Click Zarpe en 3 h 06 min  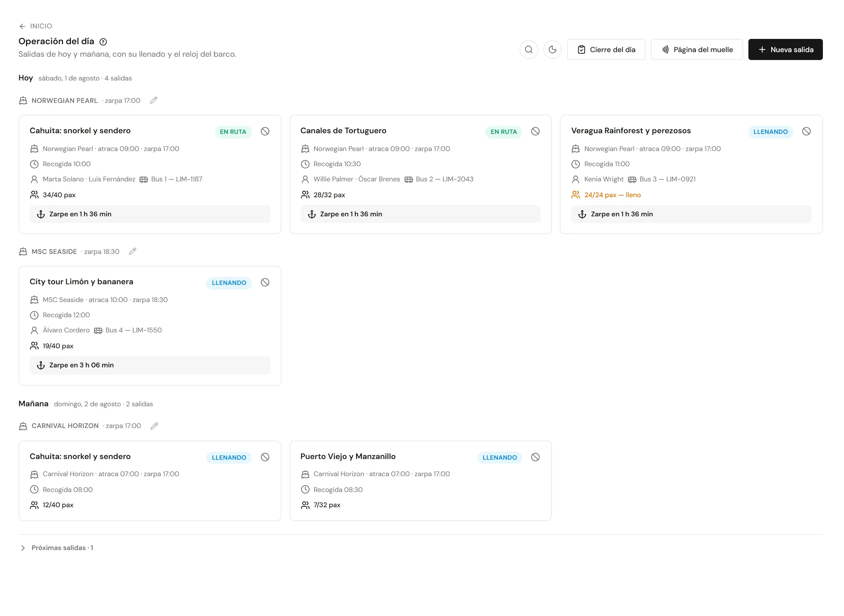[81, 365]
